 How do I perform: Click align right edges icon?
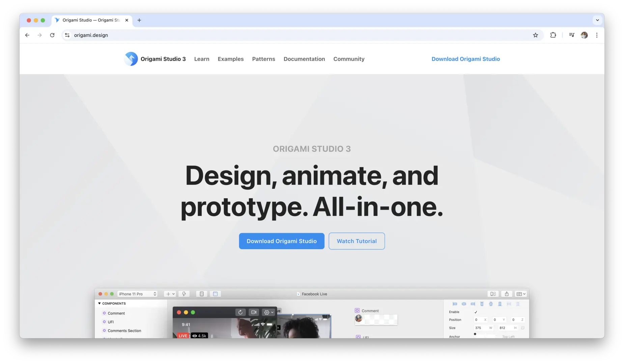click(473, 304)
